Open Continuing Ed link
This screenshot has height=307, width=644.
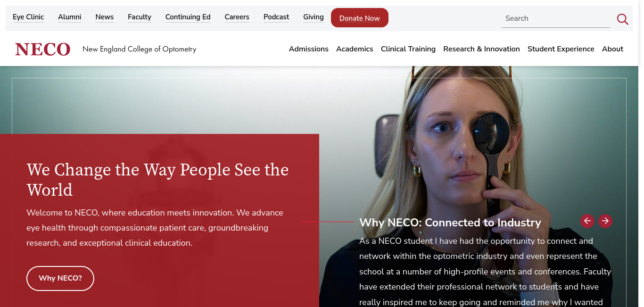(x=188, y=17)
